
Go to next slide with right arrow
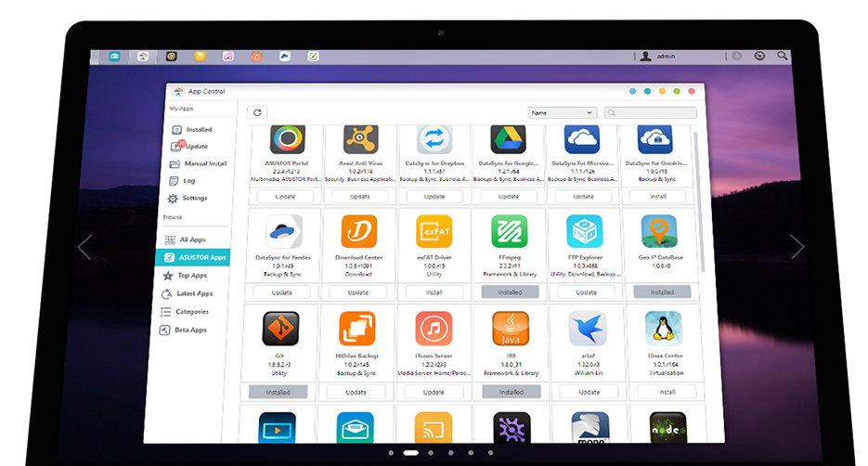click(x=797, y=246)
